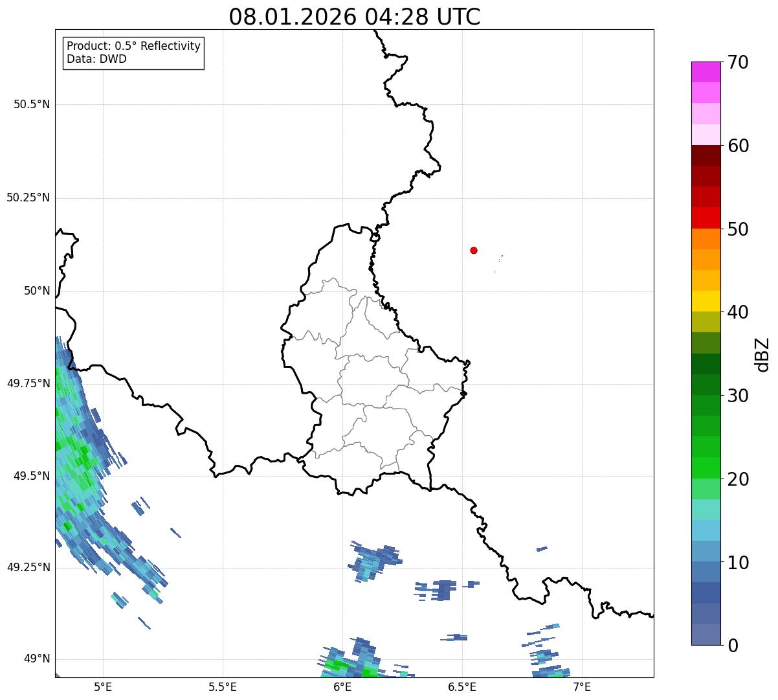This screenshot has height=700, width=778.
Task: Pick the magenta swatch atop the colorbar
Action: coord(706,72)
